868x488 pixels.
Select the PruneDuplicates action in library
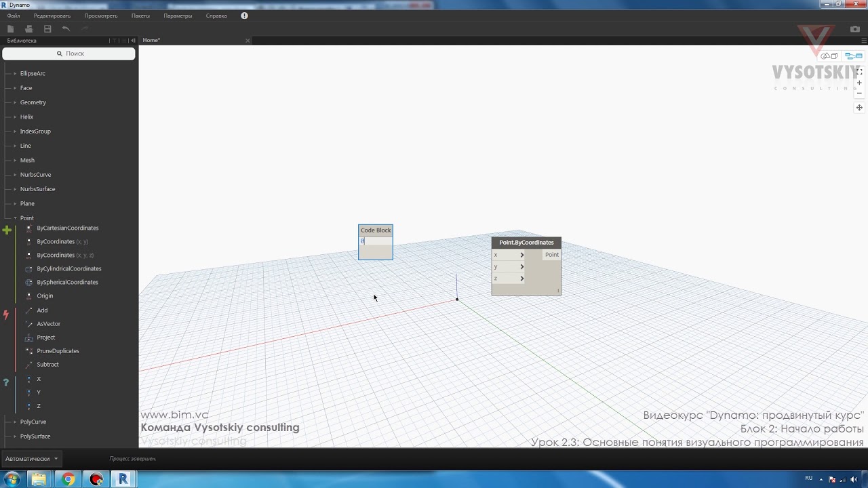(58, 351)
